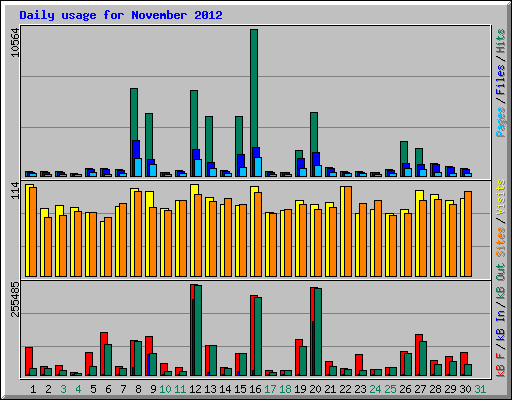Click green day label 25 on the x-axis
The height and width of the screenshot is (400, 512).
click(390, 389)
